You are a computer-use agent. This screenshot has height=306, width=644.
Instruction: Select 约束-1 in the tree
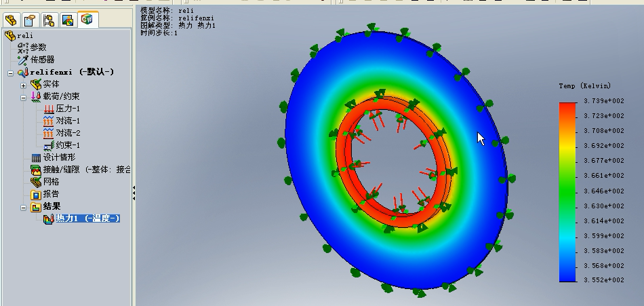click(x=68, y=145)
